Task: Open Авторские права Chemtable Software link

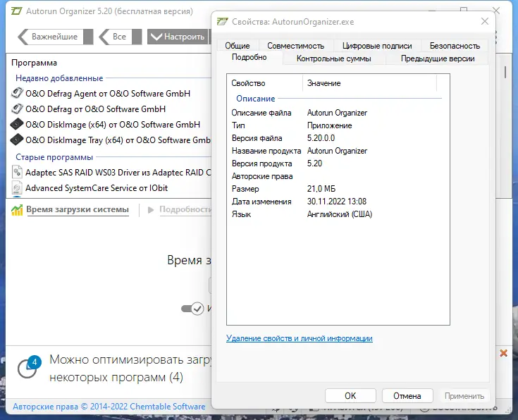Action: pyautogui.click(x=109, y=407)
